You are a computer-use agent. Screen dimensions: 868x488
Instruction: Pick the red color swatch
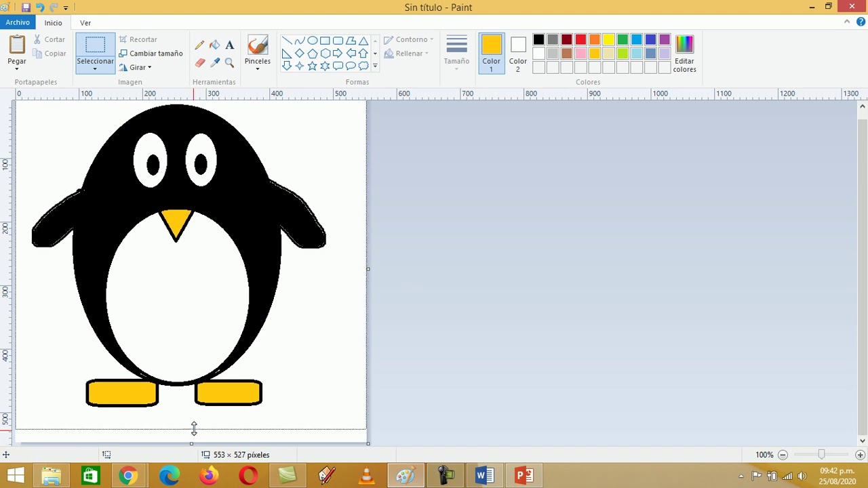(x=580, y=40)
